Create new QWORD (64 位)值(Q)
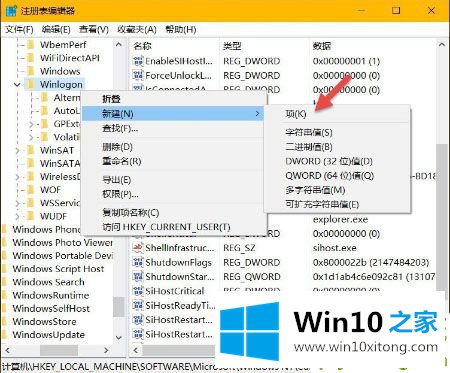 coord(329,176)
